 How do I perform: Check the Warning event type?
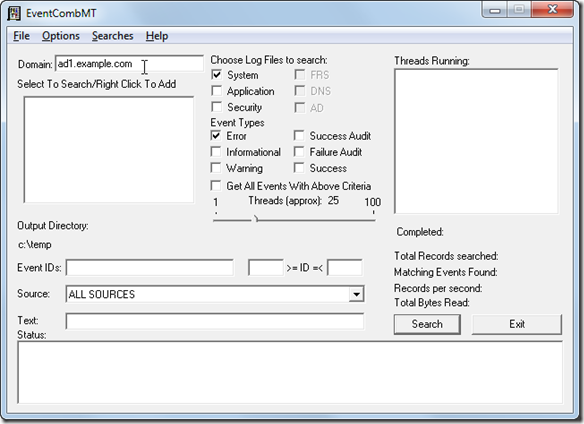pyautogui.click(x=216, y=168)
